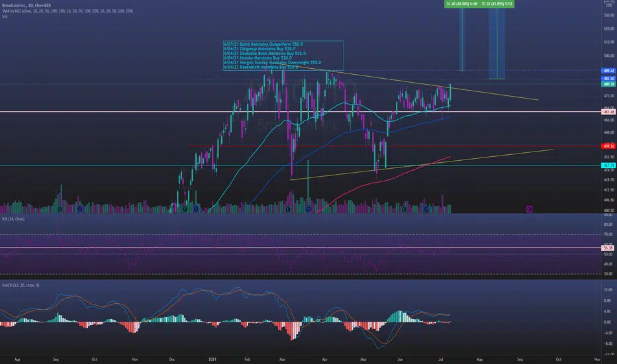617x364 pixels.
Task: Click the Nov label at right end of time axis
Action: pyautogui.click(x=597, y=359)
